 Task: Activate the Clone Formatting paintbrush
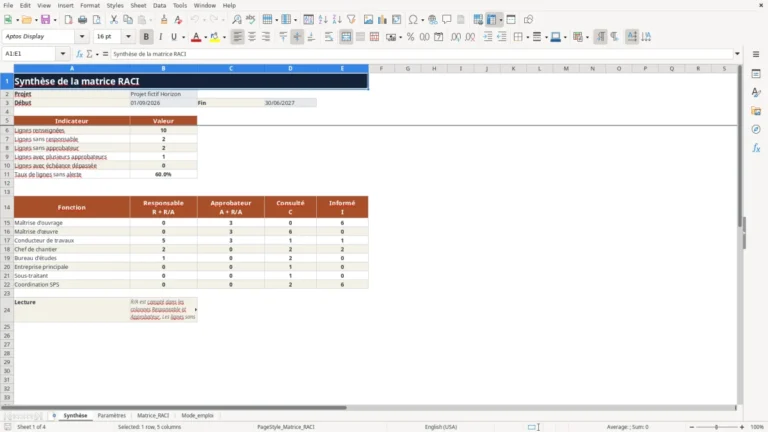(x=164, y=20)
